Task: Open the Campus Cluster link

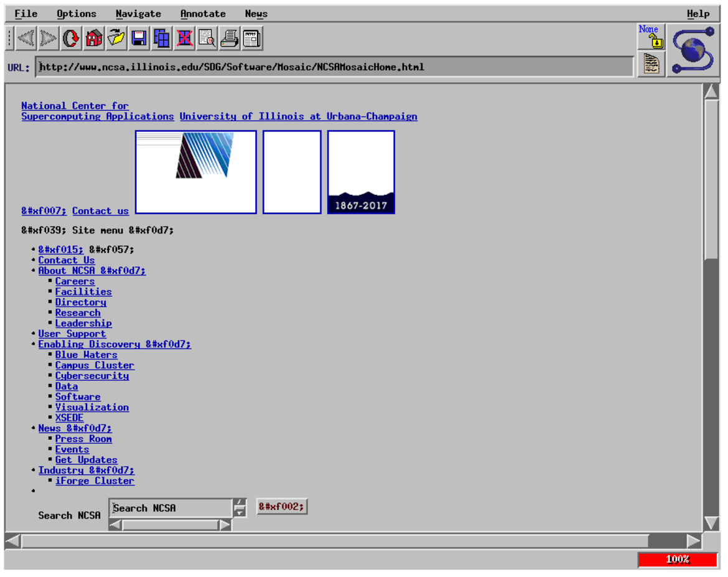Action: 95,365
